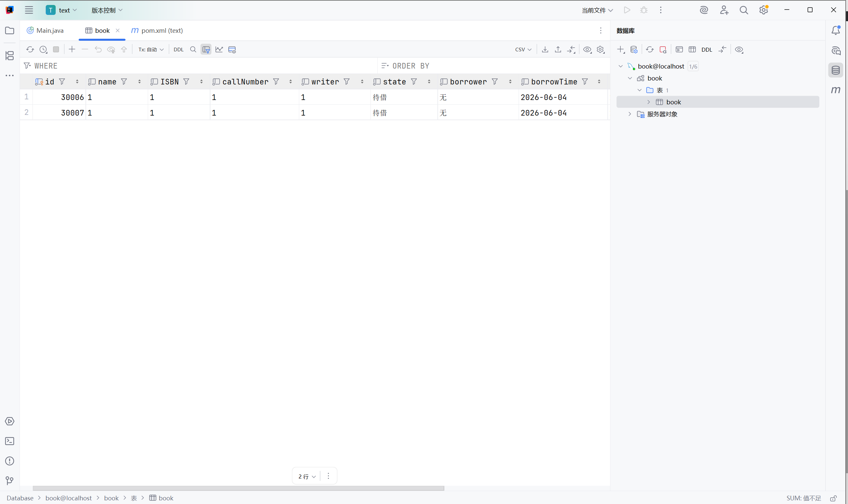Close the book editor tab
Screen dimensions: 848x504
coord(118,30)
